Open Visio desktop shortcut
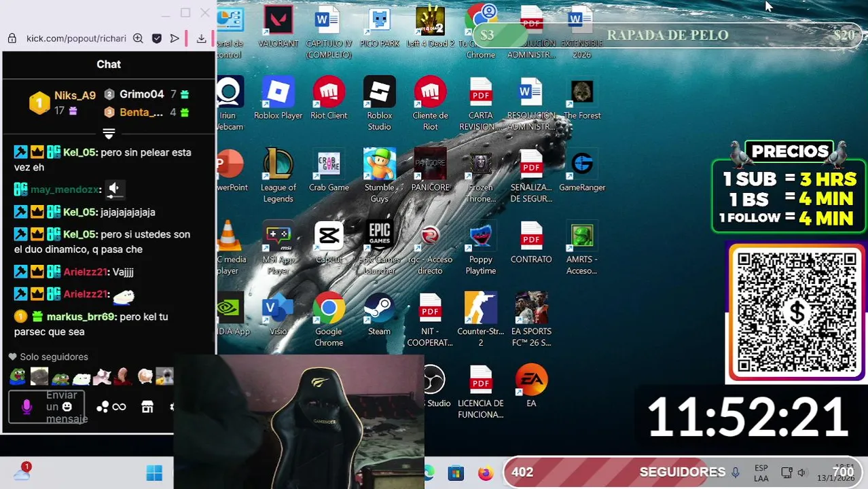868x489 pixels. click(x=278, y=315)
